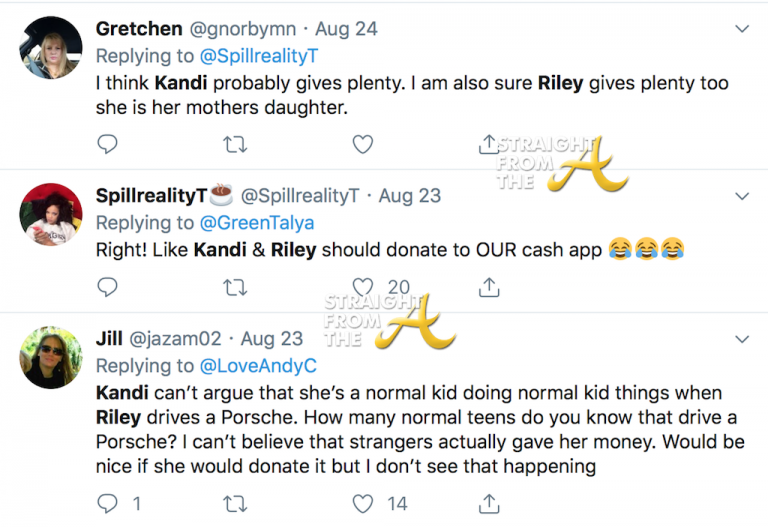Expand the options chevron on SpillrealityT's tweet
This screenshot has width=768, height=527.
[742, 194]
